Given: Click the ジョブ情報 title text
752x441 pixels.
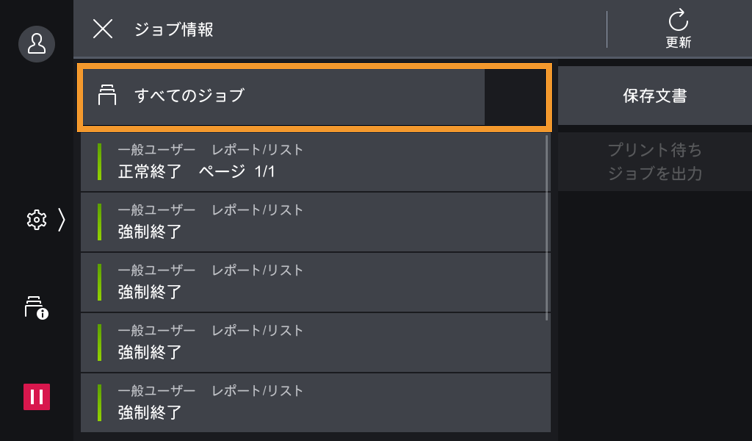Looking at the screenshot, I should [174, 29].
